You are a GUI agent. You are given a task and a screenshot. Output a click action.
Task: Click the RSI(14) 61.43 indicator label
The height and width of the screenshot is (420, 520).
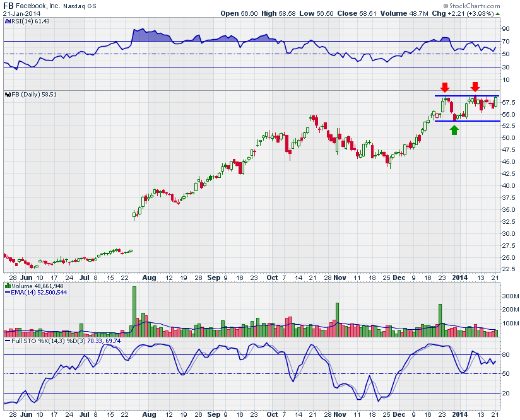tap(30, 21)
